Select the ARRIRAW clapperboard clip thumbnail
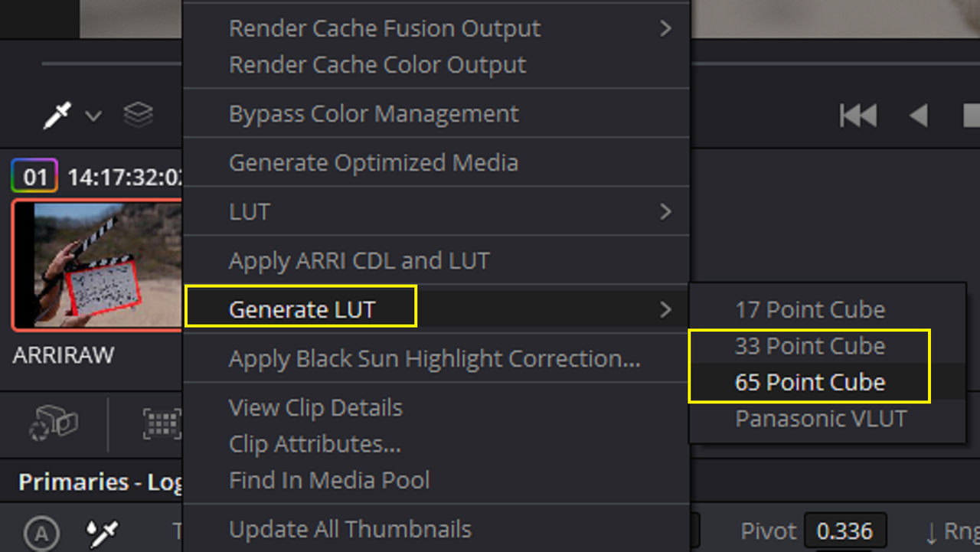 click(x=96, y=265)
